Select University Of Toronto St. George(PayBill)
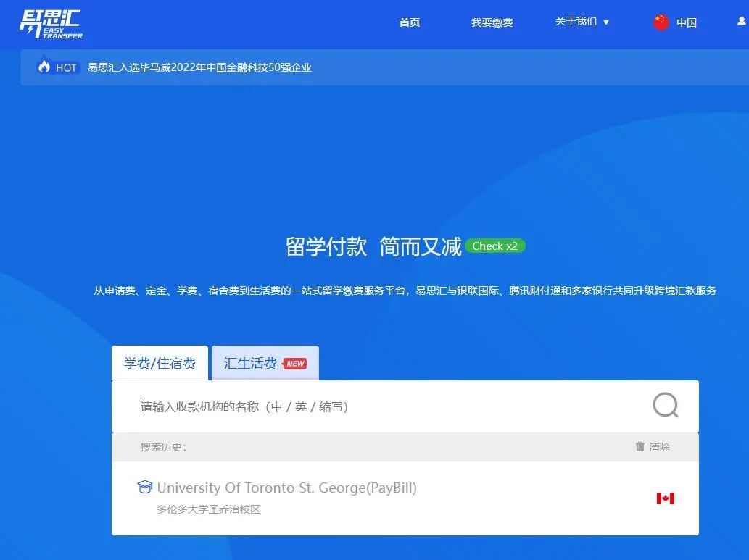749x560 pixels. (x=286, y=488)
